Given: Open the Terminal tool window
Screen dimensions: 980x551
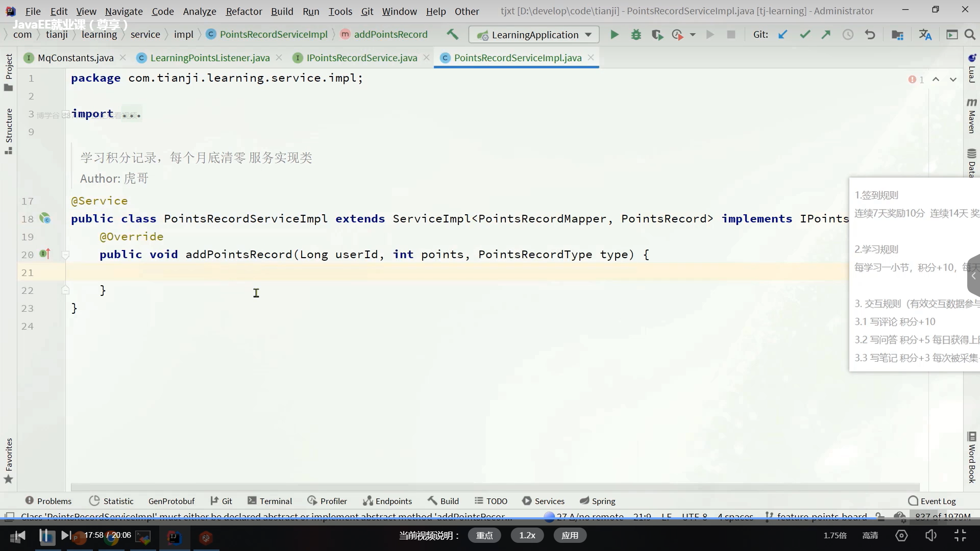Looking at the screenshot, I should (x=270, y=501).
